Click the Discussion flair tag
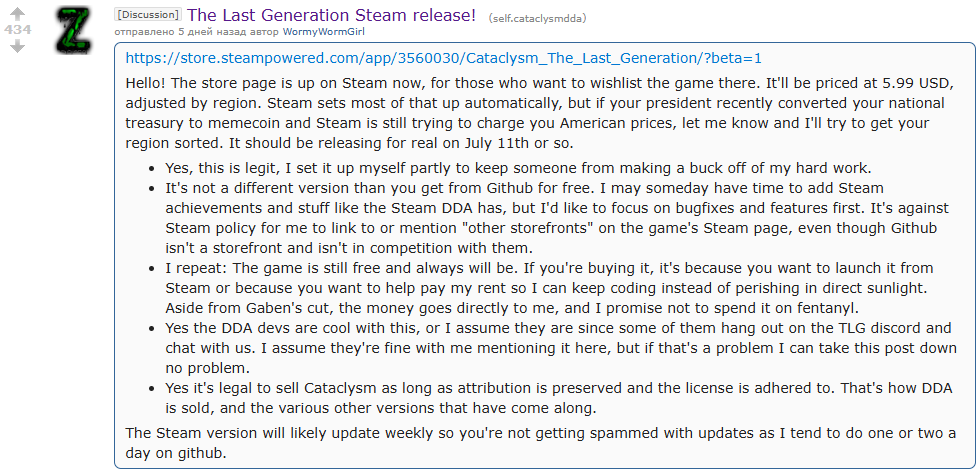 tap(148, 15)
